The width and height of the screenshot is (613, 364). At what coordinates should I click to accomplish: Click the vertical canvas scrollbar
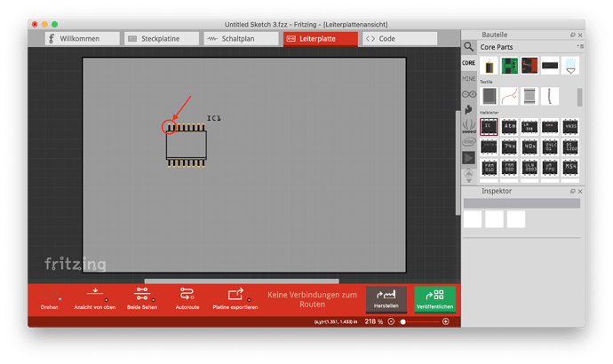coord(458,162)
